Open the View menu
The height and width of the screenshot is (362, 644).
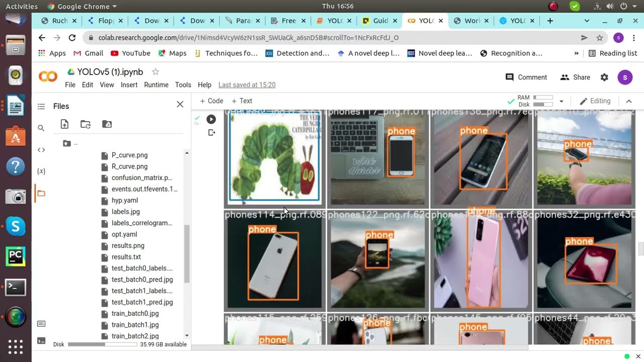(107, 85)
